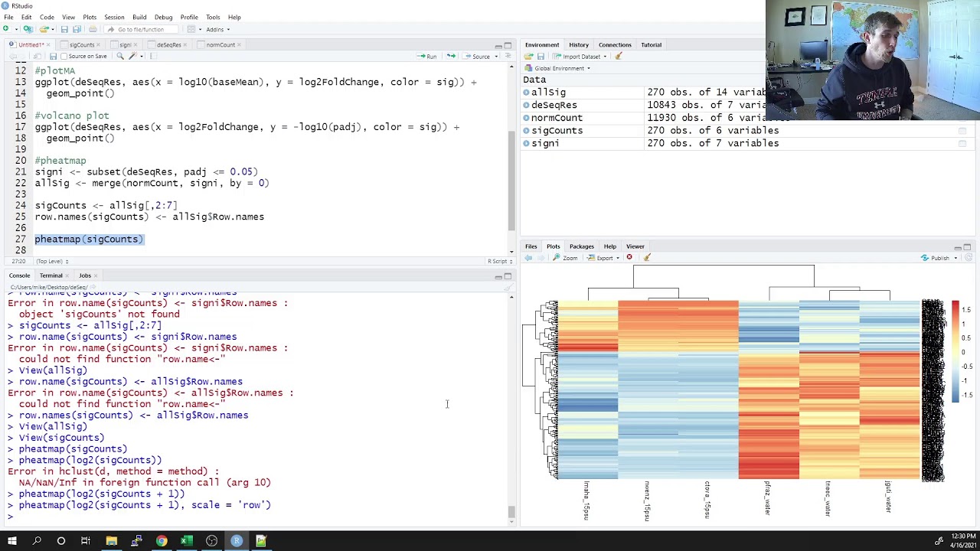Click the print icon in main toolbar

[93, 29]
